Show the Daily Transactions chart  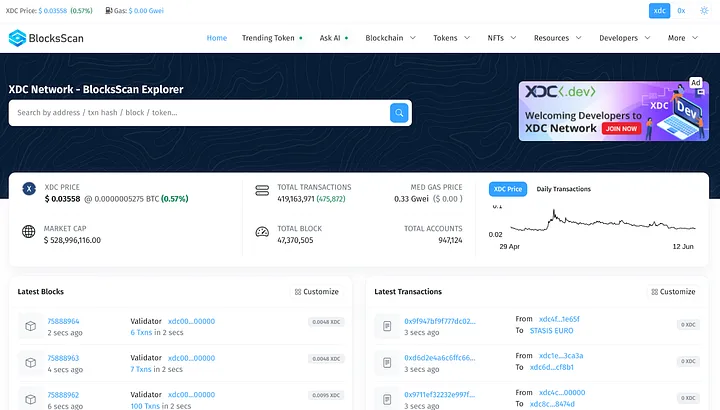coord(563,189)
